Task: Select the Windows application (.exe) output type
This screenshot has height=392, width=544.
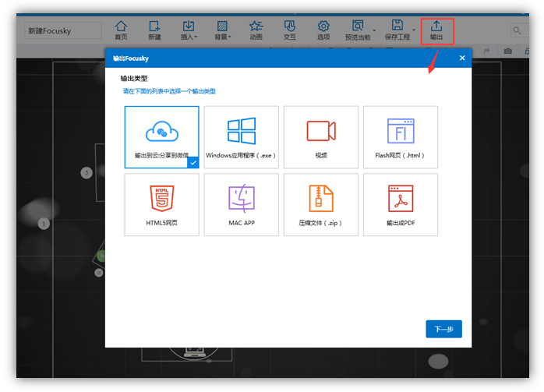Action: 241,137
